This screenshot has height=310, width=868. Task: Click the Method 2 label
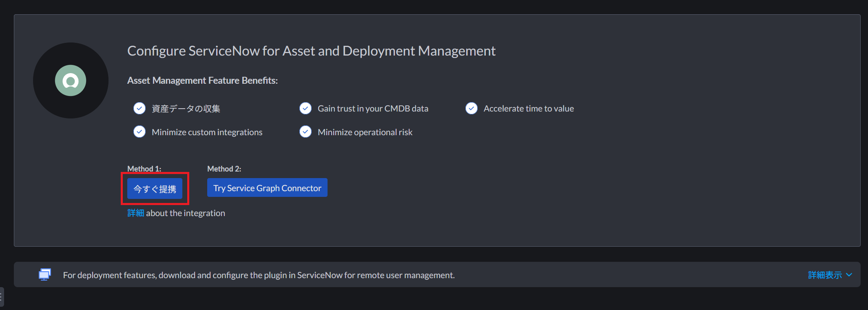pyautogui.click(x=224, y=169)
